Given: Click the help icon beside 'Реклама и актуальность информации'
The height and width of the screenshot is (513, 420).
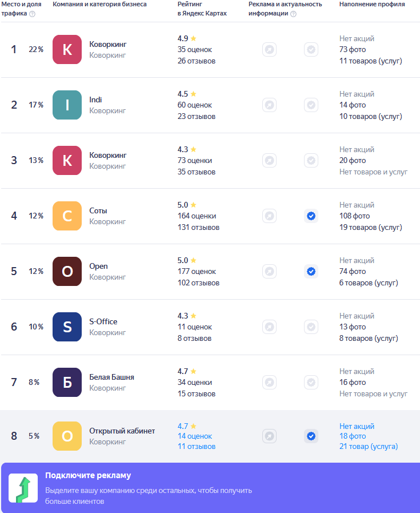Looking at the screenshot, I should 294,14.
